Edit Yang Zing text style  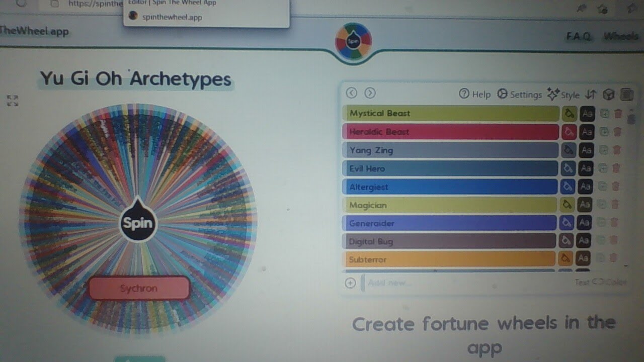click(x=586, y=150)
